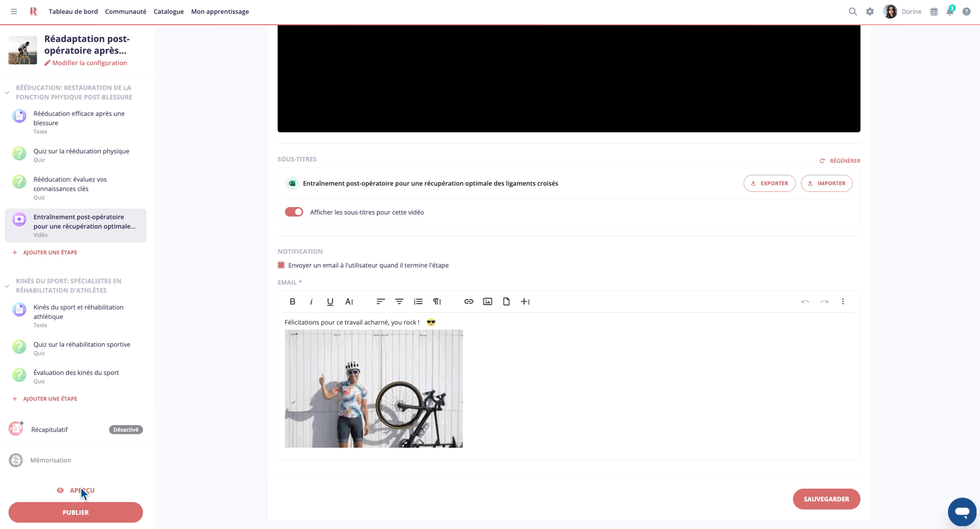Insert an image into the email body
980x529 pixels.
488,302
